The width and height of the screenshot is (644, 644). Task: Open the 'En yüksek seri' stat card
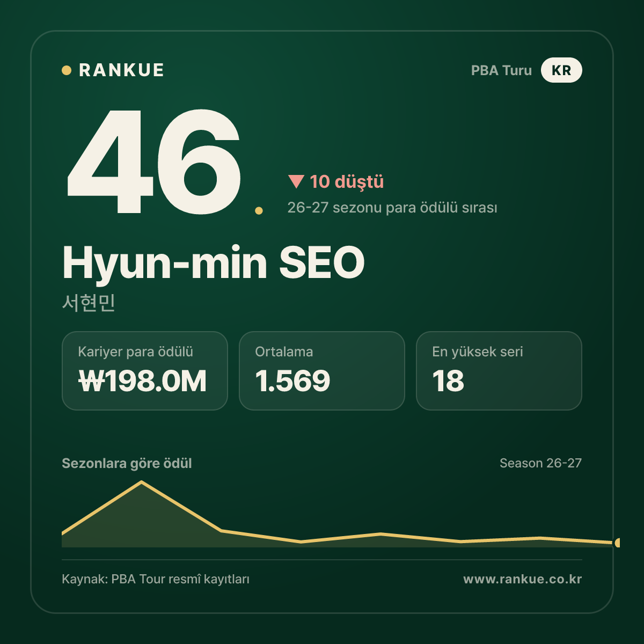pyautogui.click(x=499, y=371)
